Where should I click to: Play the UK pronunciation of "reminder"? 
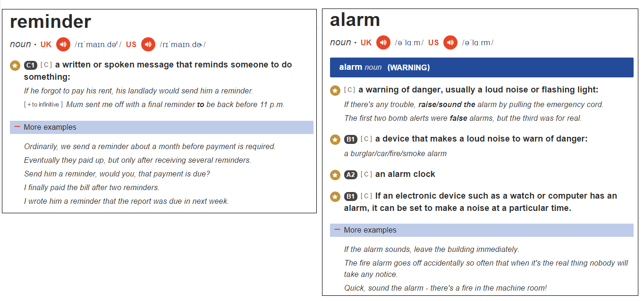tap(63, 44)
